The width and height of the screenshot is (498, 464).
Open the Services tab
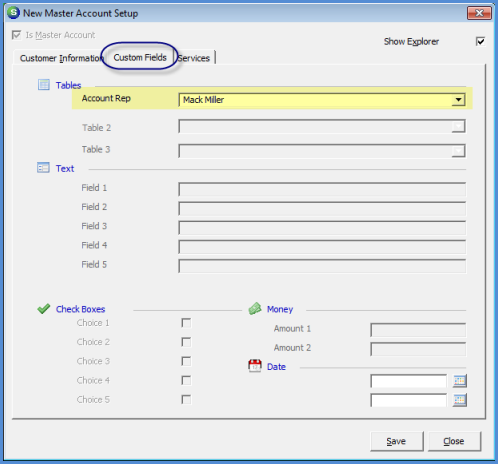coord(194,58)
